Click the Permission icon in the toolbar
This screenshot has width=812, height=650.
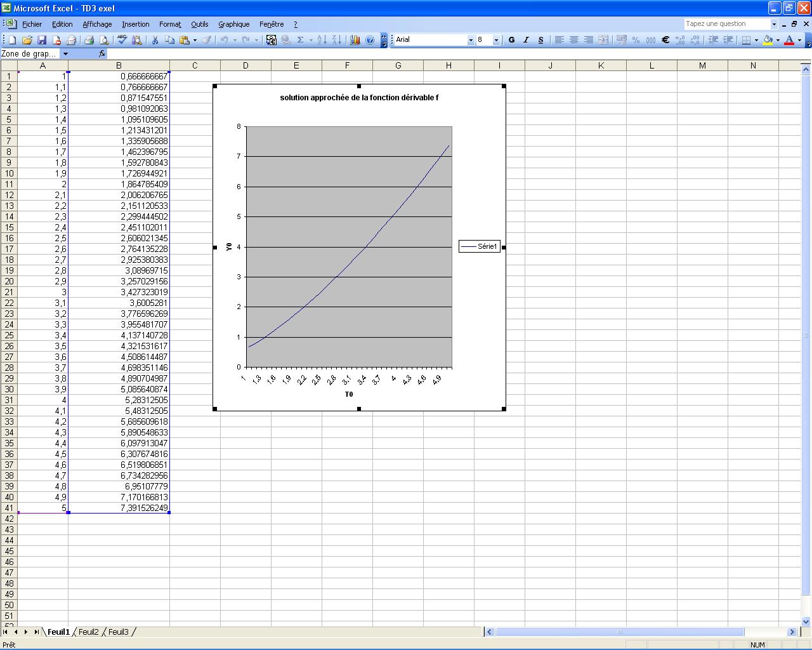(x=56, y=40)
